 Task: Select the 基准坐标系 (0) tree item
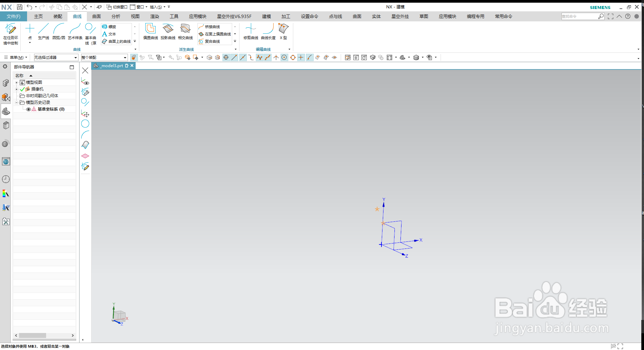tap(51, 109)
